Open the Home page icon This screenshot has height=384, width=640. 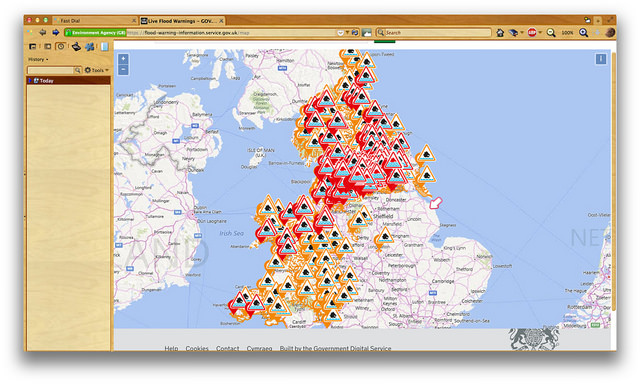point(500,33)
